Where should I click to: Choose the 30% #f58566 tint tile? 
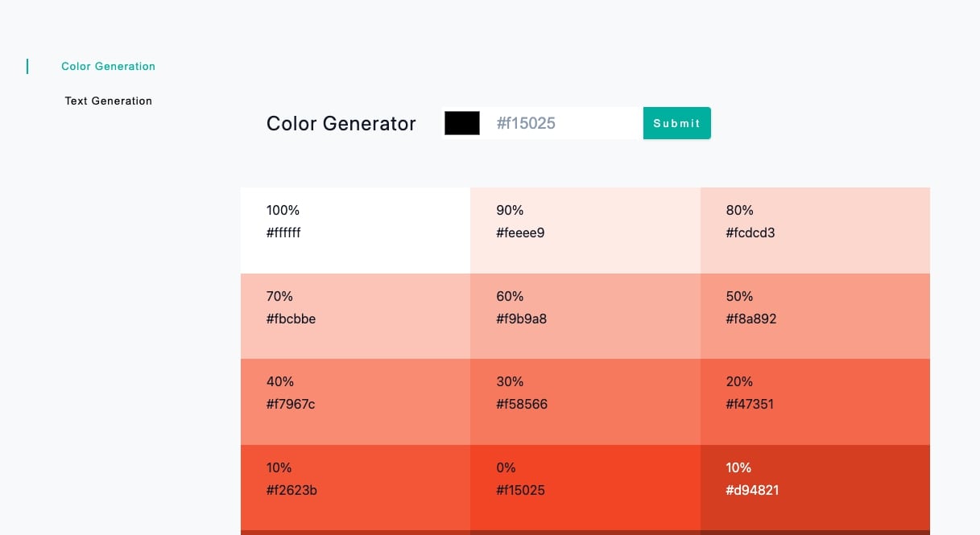(x=585, y=401)
